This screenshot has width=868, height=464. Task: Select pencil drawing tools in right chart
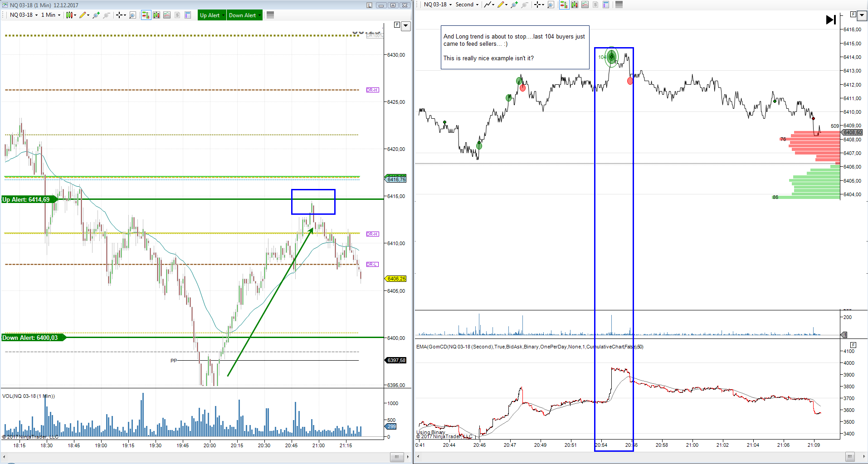(501, 5)
